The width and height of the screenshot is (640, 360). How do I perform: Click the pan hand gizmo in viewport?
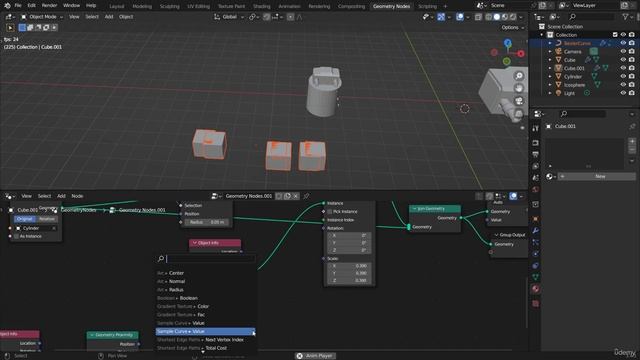pos(519,88)
